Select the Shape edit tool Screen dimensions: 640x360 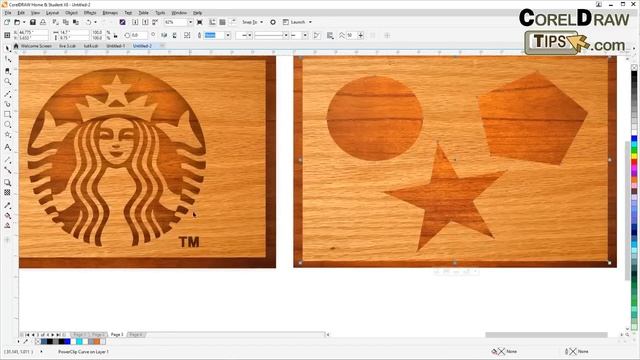pos(8,60)
